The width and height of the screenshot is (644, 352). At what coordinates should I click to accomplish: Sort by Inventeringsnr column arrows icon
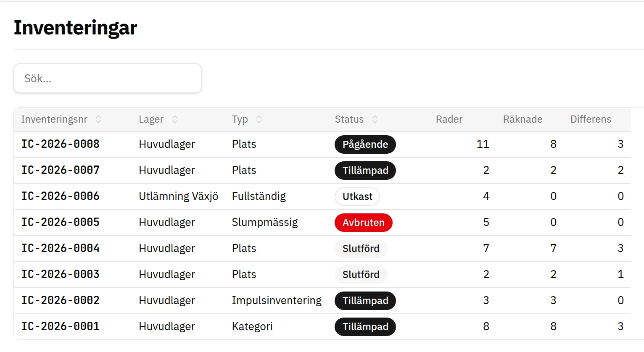coord(98,119)
